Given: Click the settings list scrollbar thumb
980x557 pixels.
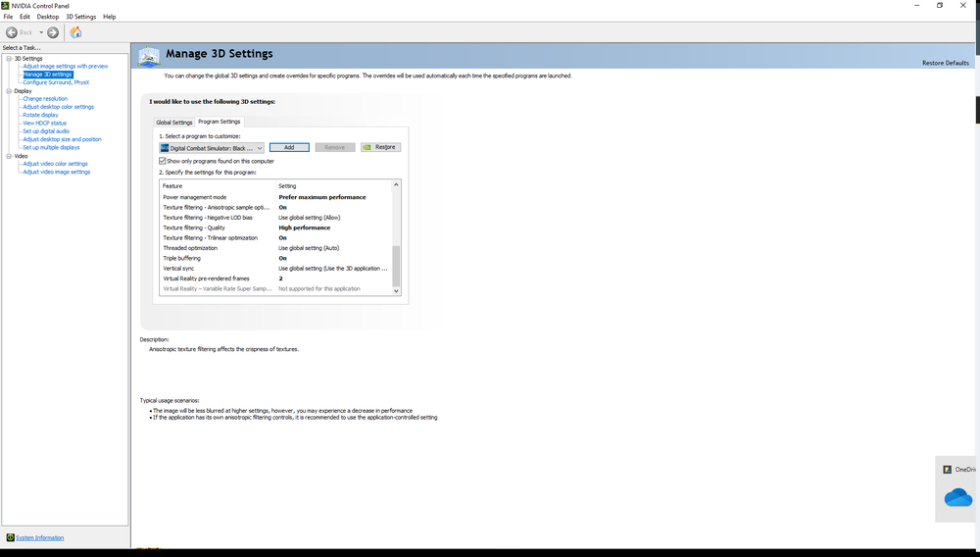Looking at the screenshot, I should click(x=396, y=266).
